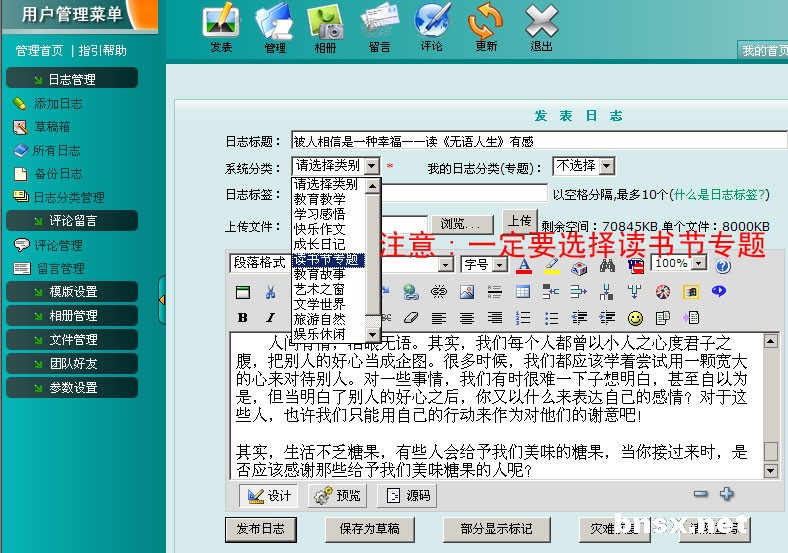The image size is (788, 553).
Task: Choose 教育教学 in the category list
Action: click(x=320, y=199)
